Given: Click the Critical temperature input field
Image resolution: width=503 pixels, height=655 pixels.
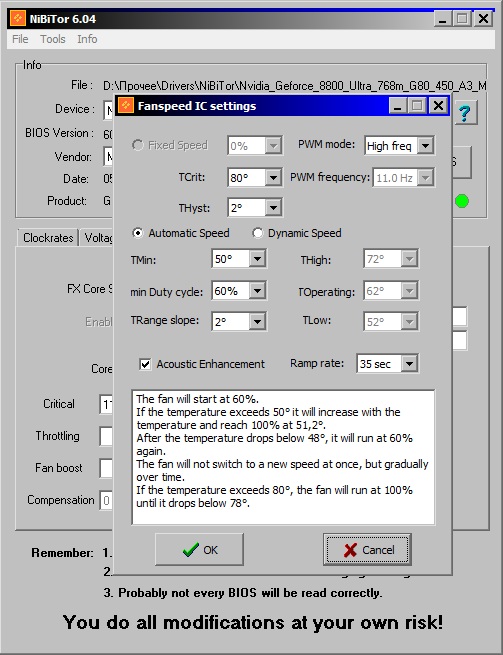Looking at the screenshot, I should pos(107,404).
